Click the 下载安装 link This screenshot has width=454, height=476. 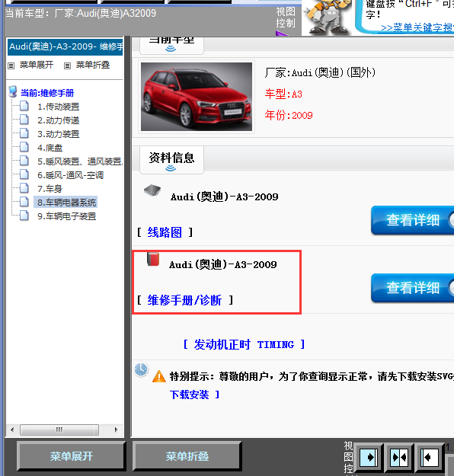click(x=189, y=395)
